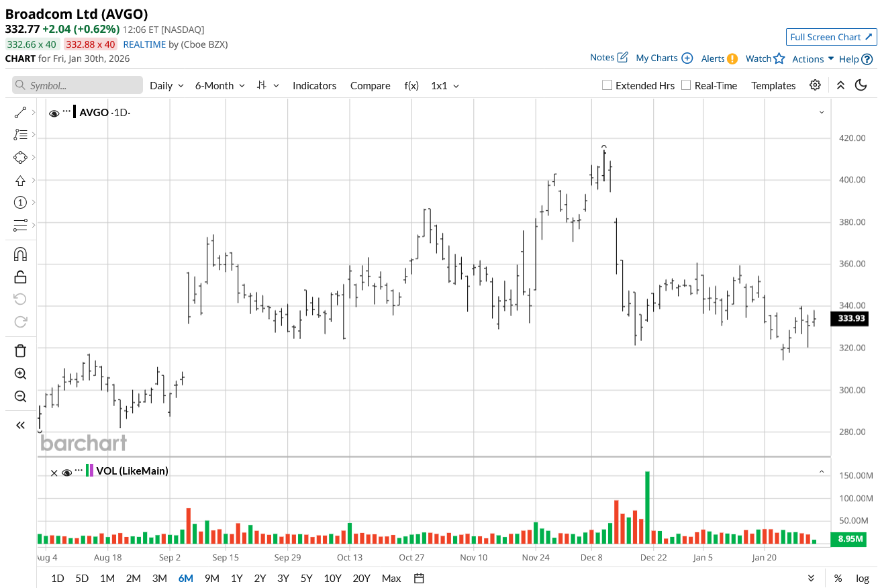This screenshot has height=588, width=878.
Task: Toggle visibility of the VOL indicator
Action: [x=66, y=473]
